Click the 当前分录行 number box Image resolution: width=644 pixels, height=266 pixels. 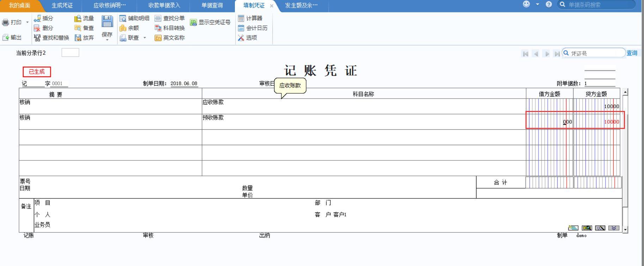click(x=70, y=53)
